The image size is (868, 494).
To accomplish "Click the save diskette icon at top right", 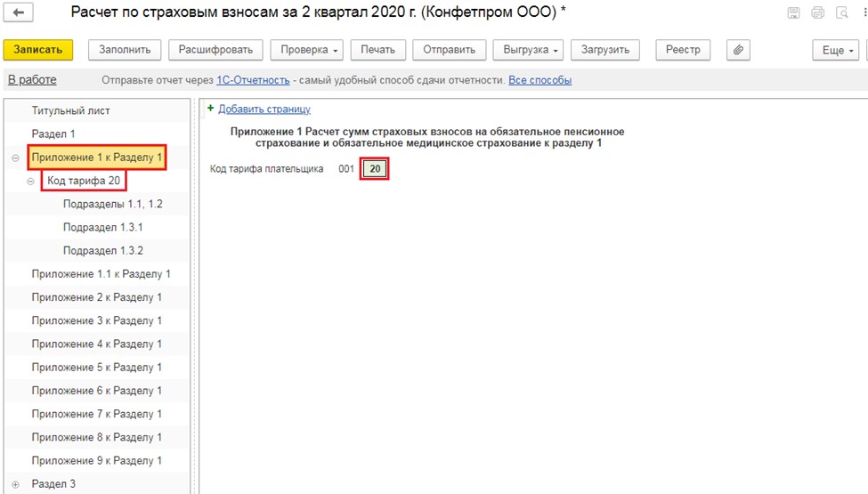I will [793, 12].
